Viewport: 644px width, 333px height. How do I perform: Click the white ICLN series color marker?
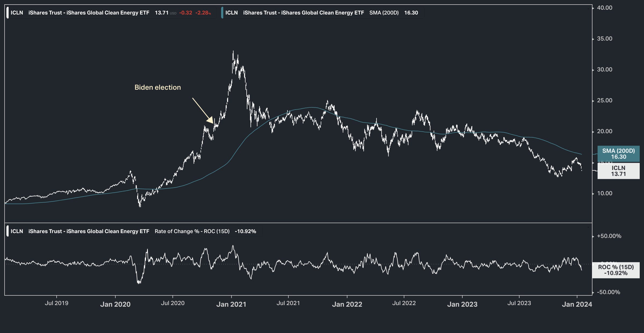tap(8, 13)
